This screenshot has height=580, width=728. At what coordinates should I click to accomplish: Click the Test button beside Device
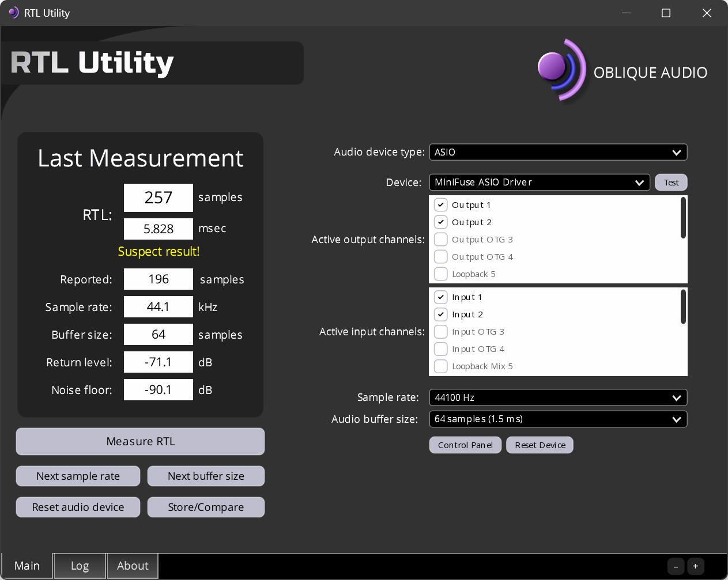pyautogui.click(x=671, y=183)
